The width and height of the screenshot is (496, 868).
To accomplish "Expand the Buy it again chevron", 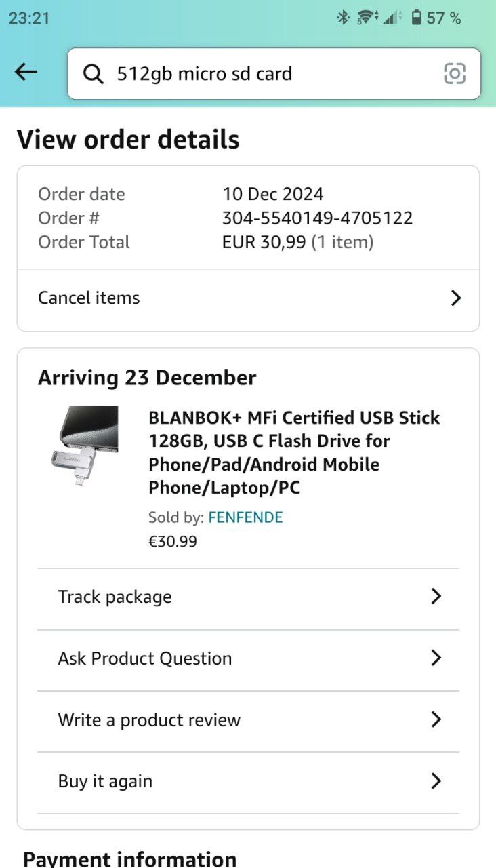I will [x=436, y=781].
